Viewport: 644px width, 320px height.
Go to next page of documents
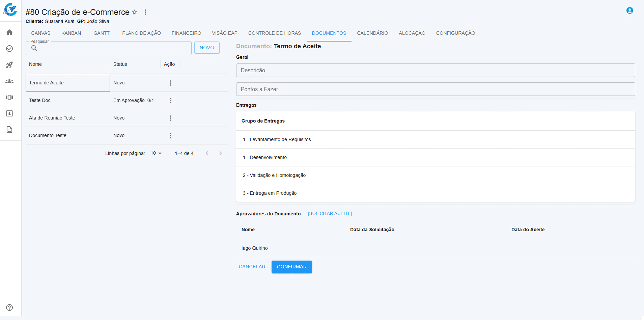tap(221, 153)
